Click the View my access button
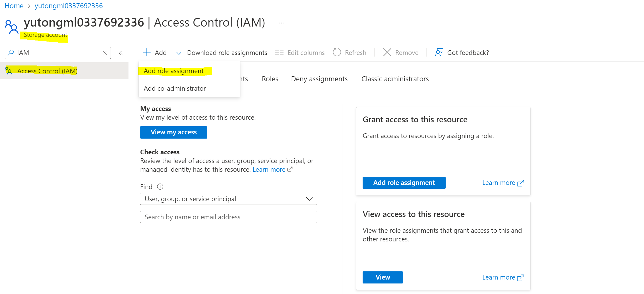The width and height of the screenshot is (644, 294). 174,132
